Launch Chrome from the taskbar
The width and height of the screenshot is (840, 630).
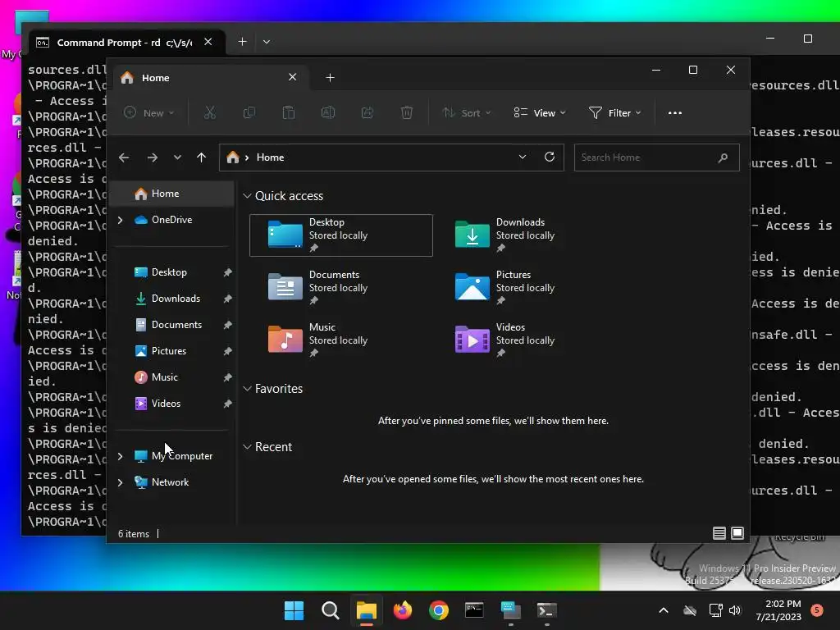[438, 610]
